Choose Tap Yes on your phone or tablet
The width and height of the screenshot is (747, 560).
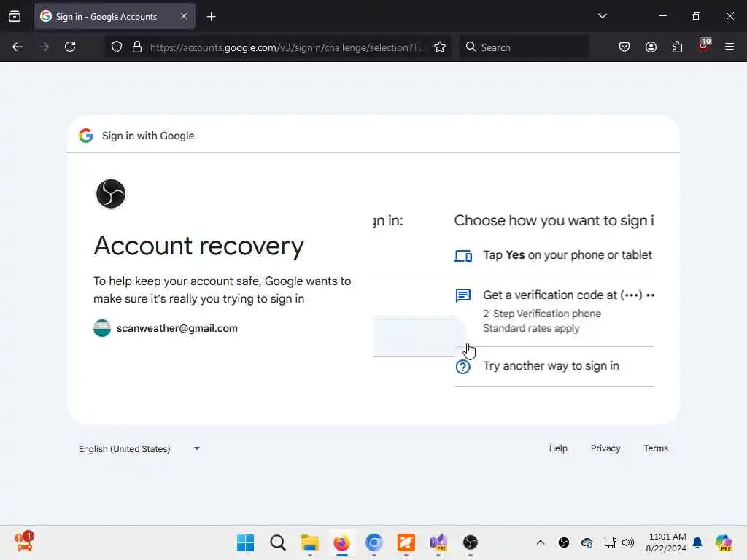pos(554,255)
